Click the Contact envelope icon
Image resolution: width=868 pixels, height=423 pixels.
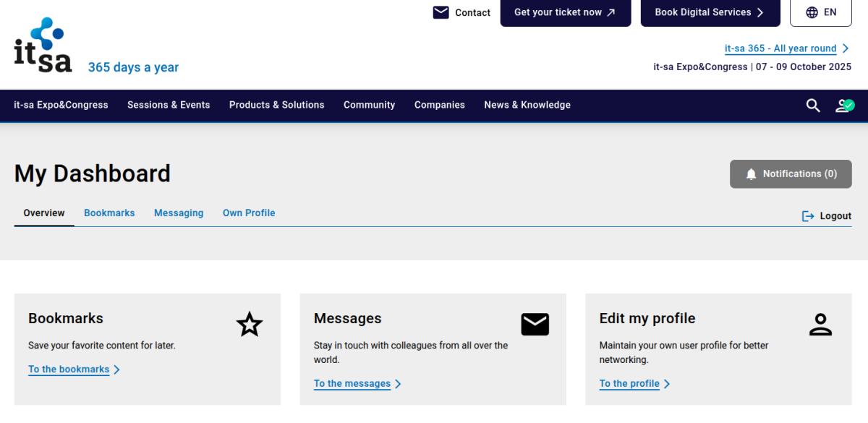[x=441, y=12]
